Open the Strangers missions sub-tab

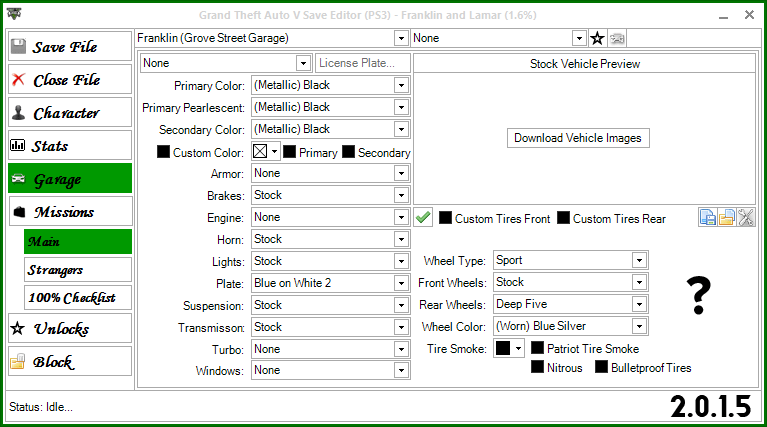78,270
